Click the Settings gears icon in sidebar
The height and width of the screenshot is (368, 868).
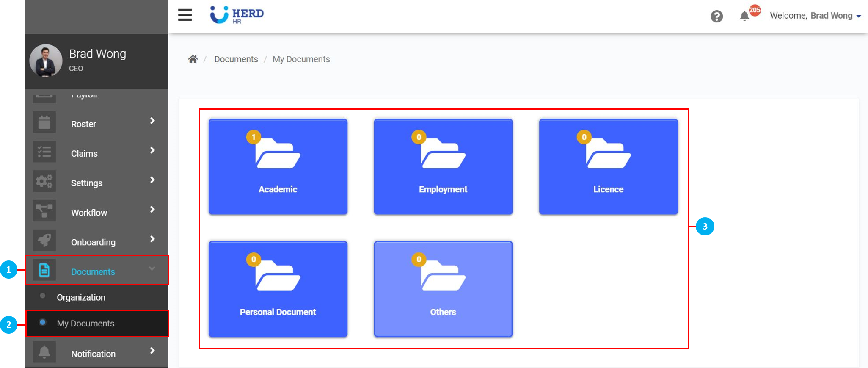[44, 182]
